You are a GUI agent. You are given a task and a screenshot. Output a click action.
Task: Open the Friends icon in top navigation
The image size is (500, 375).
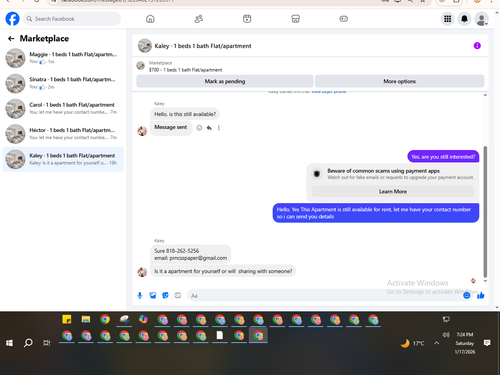[199, 19]
